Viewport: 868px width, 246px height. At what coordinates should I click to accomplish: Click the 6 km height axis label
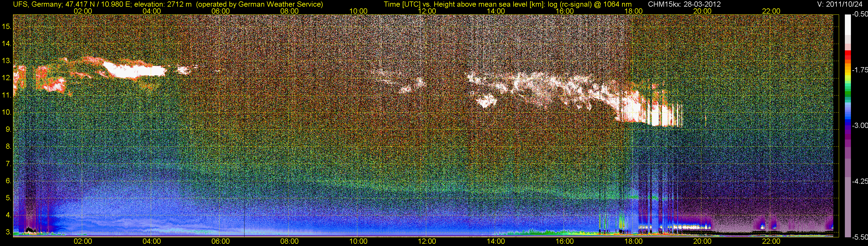point(8,181)
